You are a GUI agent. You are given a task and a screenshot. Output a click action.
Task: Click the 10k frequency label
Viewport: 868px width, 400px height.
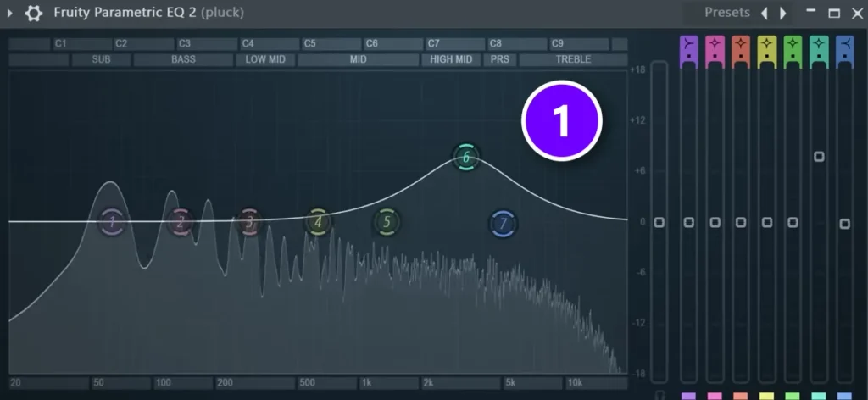click(576, 383)
